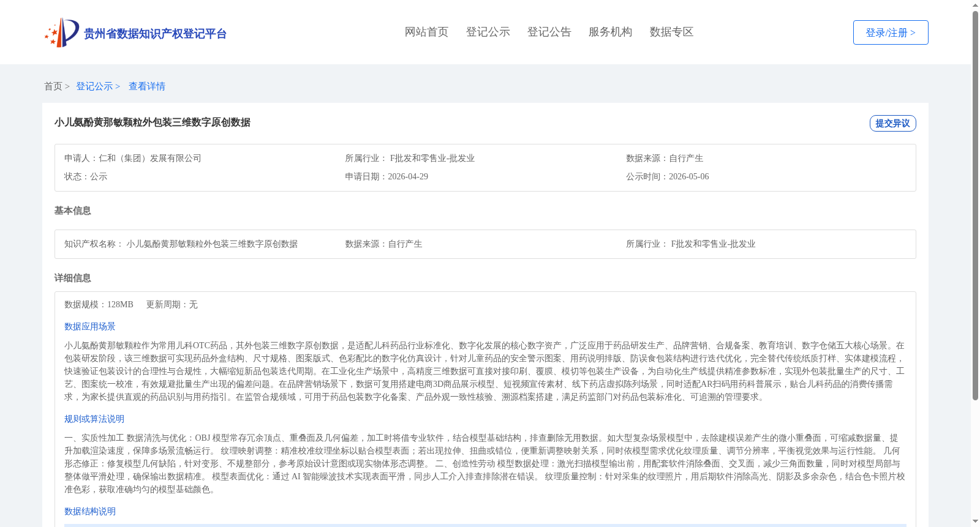Select 数据规模：128MB text
The image size is (980, 527).
coord(99,304)
